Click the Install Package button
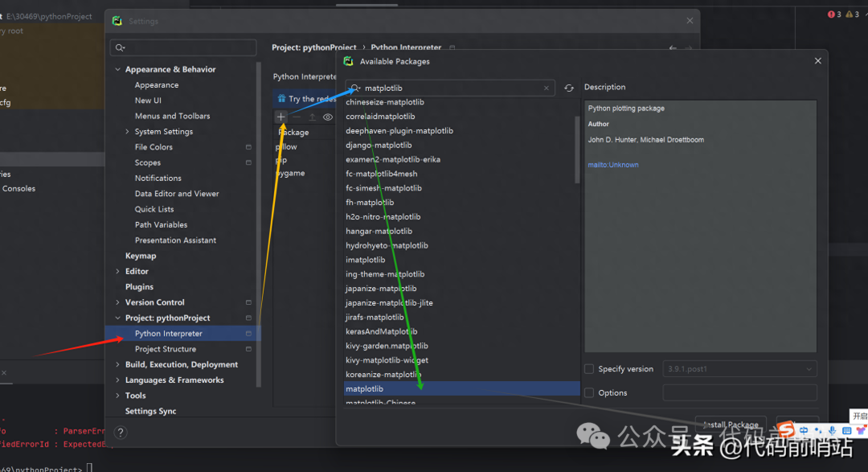 [x=731, y=425]
